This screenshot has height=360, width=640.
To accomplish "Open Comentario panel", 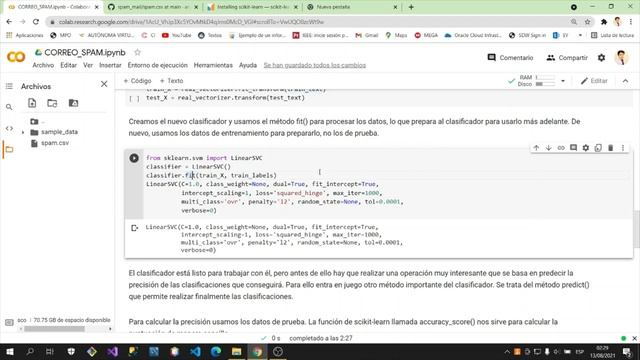I will [x=510, y=58].
